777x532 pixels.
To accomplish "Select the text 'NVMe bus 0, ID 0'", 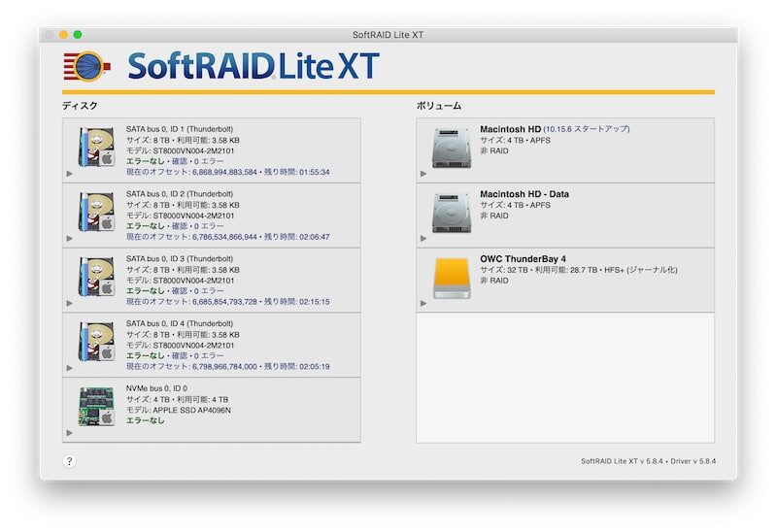I will tap(156, 389).
